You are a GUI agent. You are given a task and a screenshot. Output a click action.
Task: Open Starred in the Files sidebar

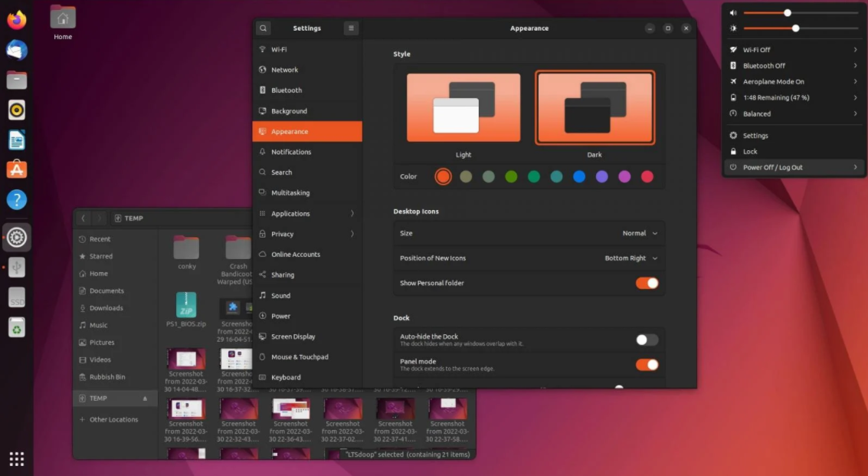pos(115,256)
